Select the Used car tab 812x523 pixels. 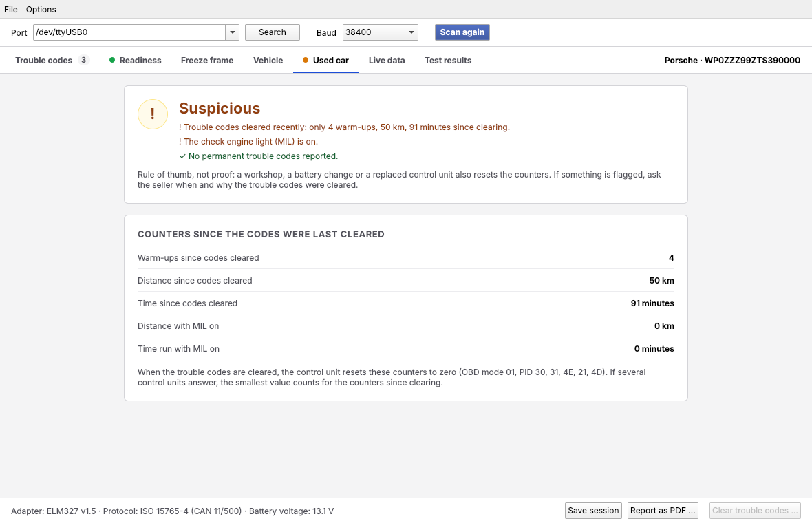click(x=325, y=60)
